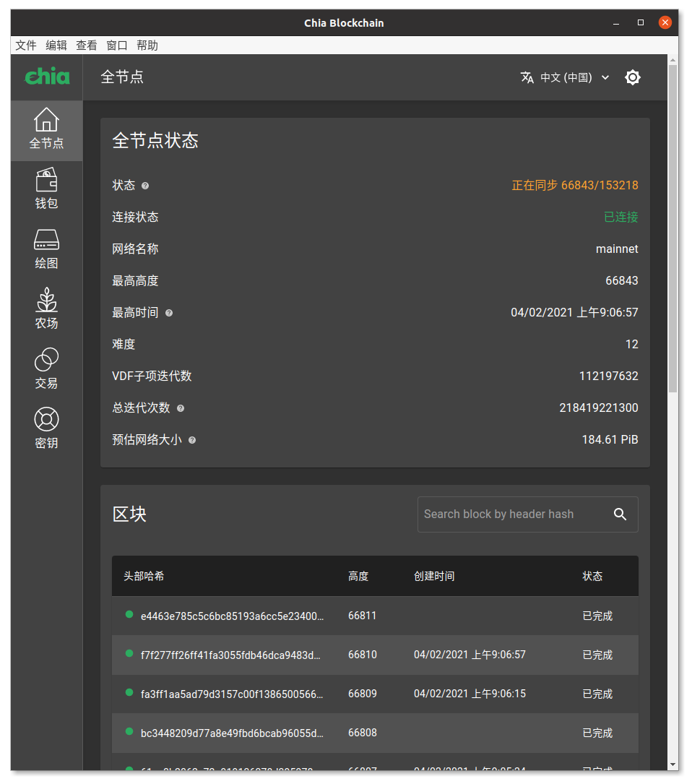Click help icon next to 总迭代次数

tap(181, 408)
